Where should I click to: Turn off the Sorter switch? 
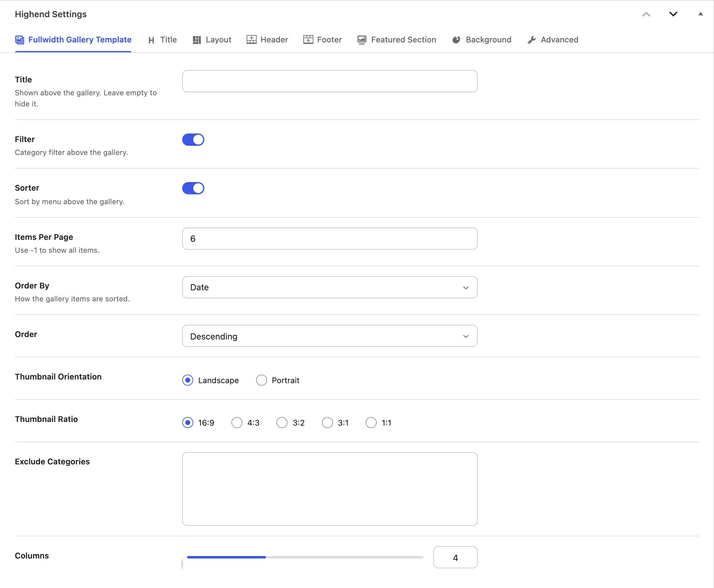(193, 188)
